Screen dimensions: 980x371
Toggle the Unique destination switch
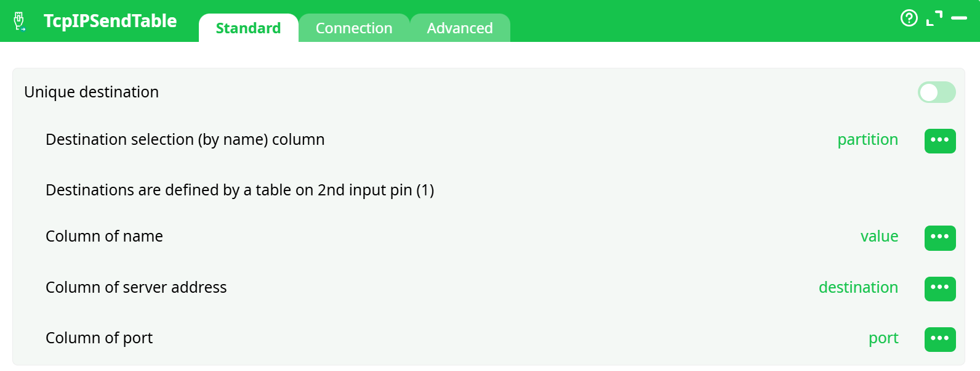(936, 92)
